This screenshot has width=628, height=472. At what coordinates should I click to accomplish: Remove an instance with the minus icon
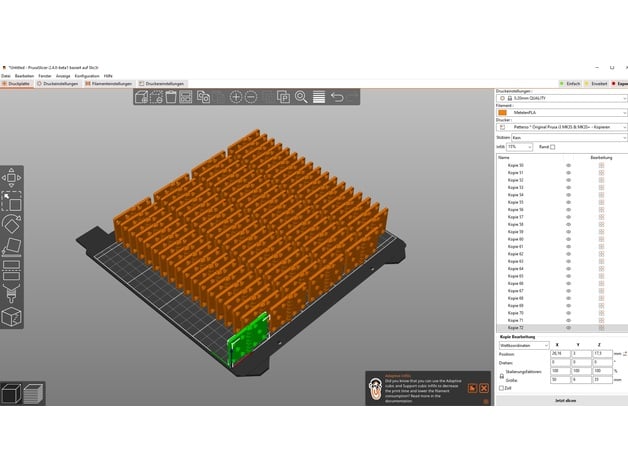click(251, 97)
